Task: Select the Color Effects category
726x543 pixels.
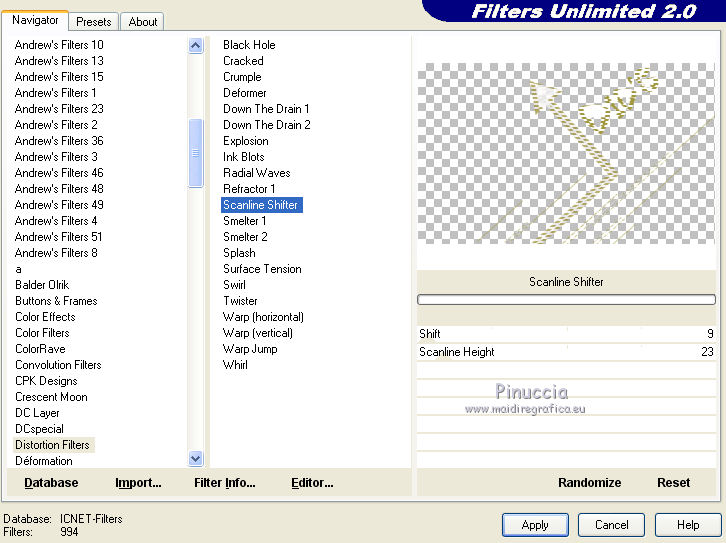Action: [45, 317]
